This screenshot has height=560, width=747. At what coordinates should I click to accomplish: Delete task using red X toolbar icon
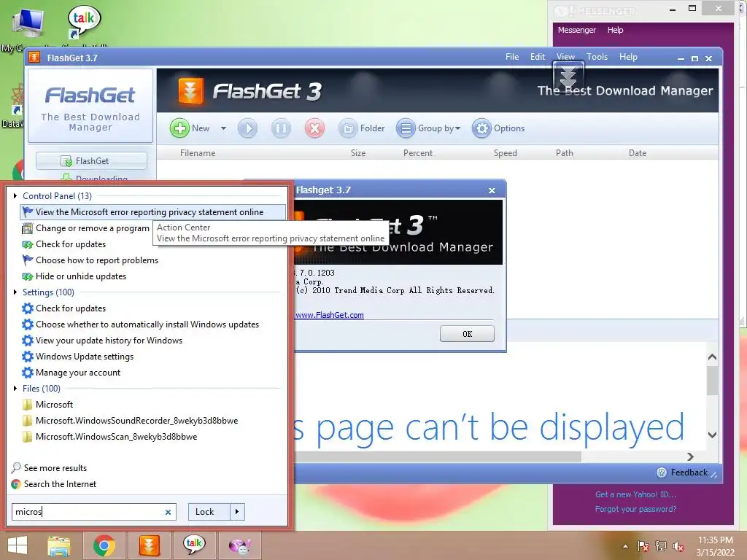coord(314,128)
